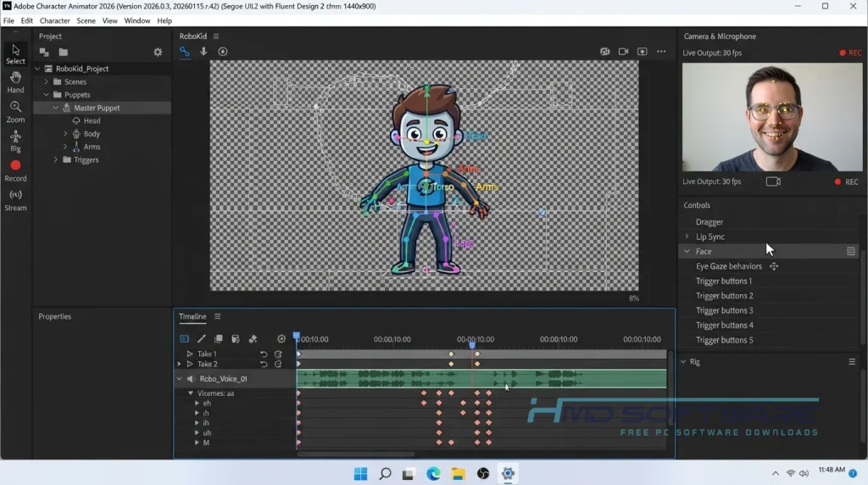Viewport: 868px width, 485px height.
Task: Select Trigger buttons 1
Action: pyautogui.click(x=724, y=282)
